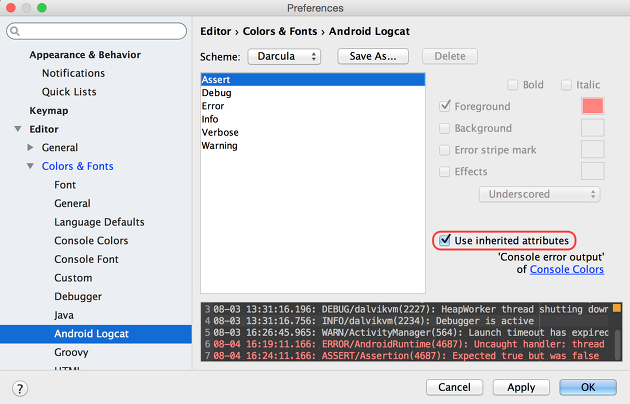Click the WARN/ActivityManager preview log line
Viewport: 630px width, 404px height.
click(x=411, y=333)
